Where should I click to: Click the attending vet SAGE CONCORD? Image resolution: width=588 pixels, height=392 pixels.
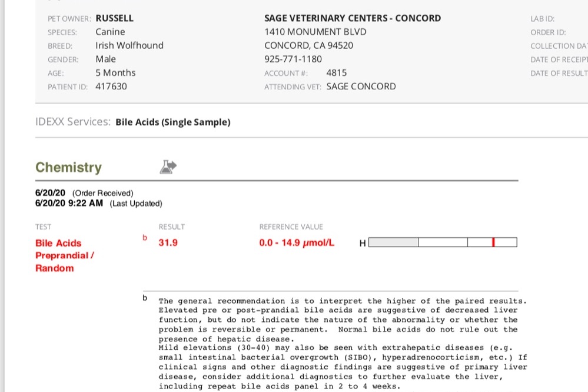tap(361, 87)
